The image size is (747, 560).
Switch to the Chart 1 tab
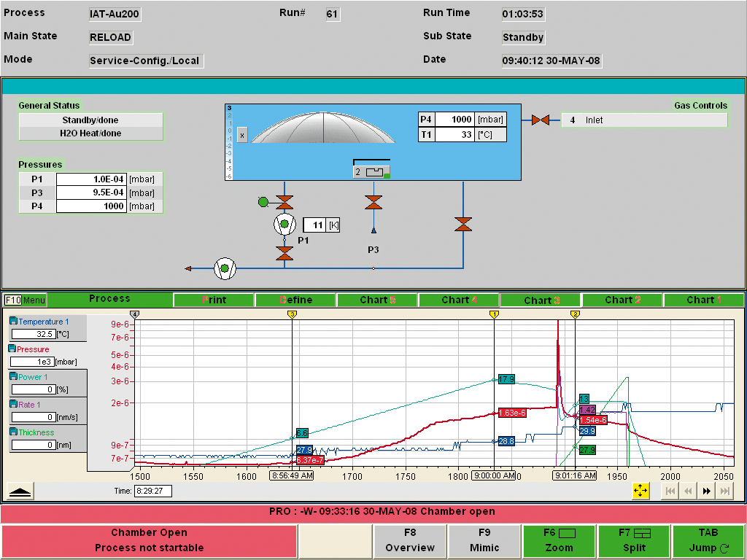[x=703, y=300]
